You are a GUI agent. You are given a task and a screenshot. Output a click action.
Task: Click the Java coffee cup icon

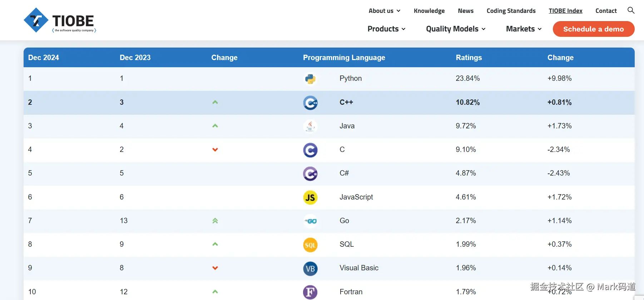click(310, 126)
